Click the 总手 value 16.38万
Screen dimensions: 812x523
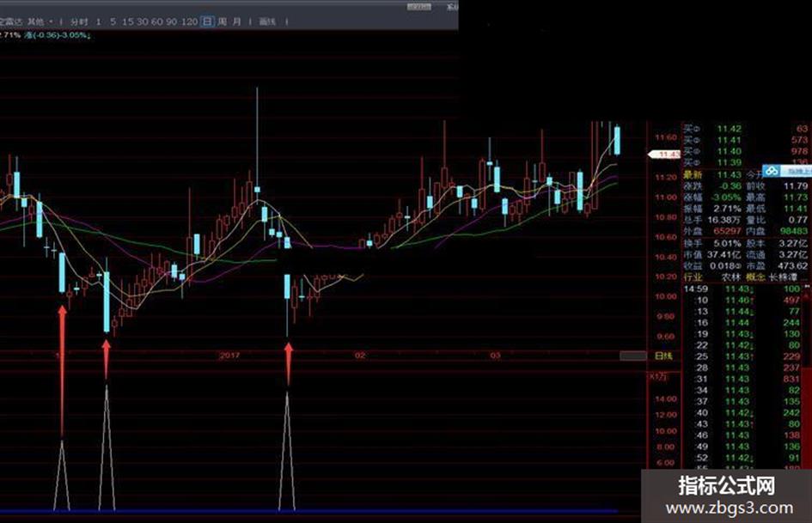click(x=725, y=220)
